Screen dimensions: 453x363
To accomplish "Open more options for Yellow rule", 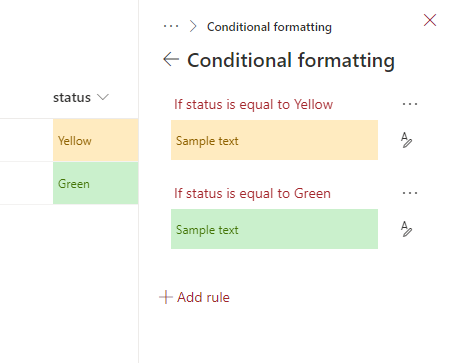I will pos(410,104).
